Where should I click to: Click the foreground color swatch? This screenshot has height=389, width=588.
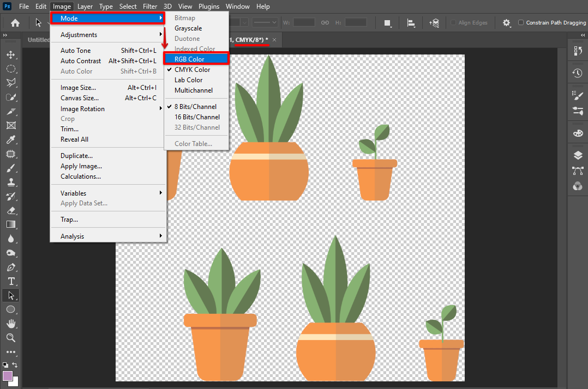pyautogui.click(x=8, y=375)
